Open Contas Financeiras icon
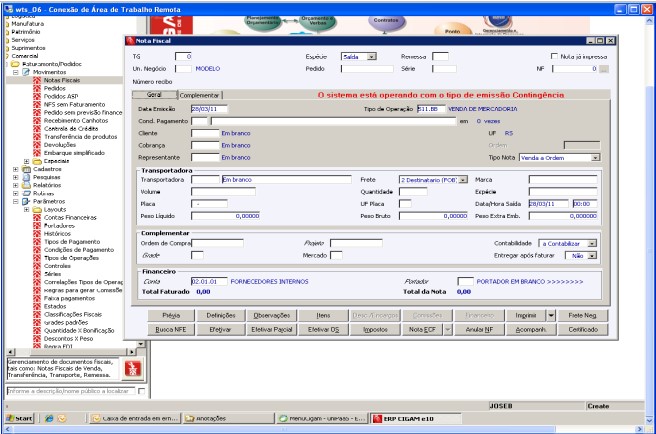Viewport: 656px width, 434px height. [x=37, y=218]
